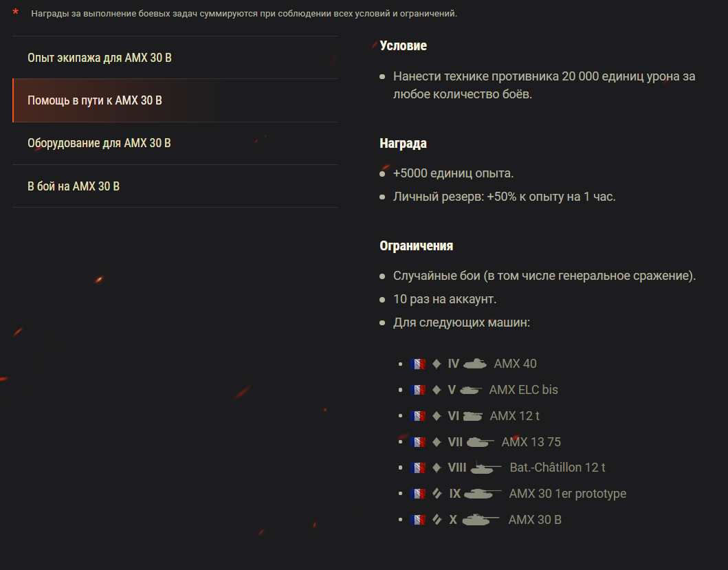Click the French flag next to AMX 12 t

pos(418,416)
